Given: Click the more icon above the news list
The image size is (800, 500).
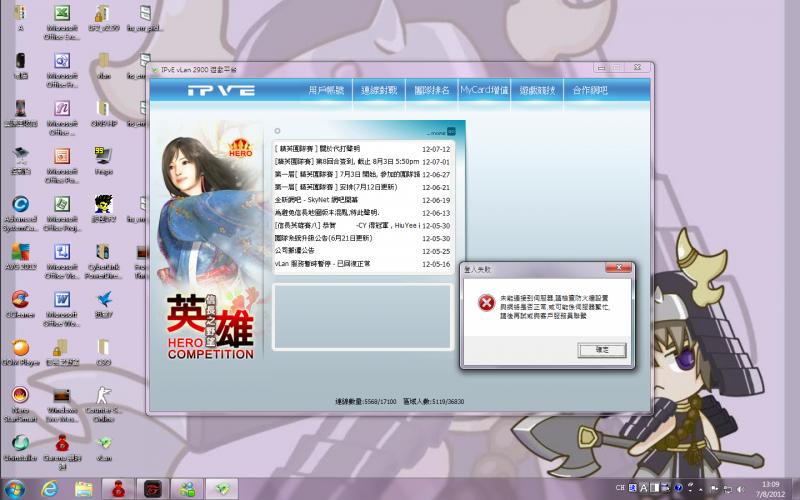Looking at the screenshot, I should pos(451,132).
